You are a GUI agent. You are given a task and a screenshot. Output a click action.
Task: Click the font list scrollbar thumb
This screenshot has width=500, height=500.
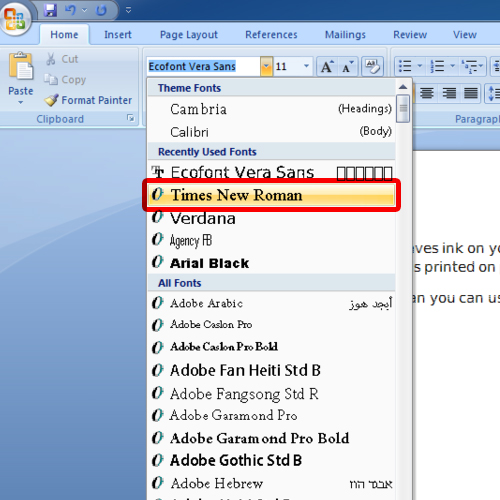403,109
